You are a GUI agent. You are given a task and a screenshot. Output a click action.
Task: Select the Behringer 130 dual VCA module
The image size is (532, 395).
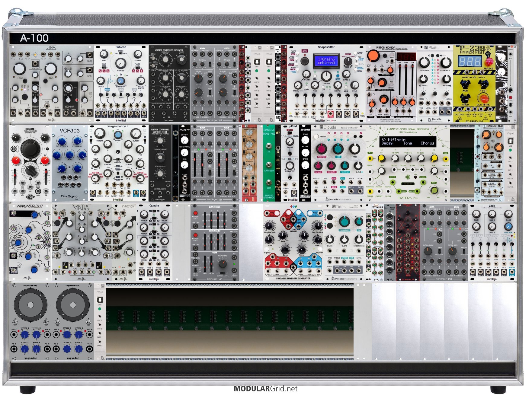[444, 242]
